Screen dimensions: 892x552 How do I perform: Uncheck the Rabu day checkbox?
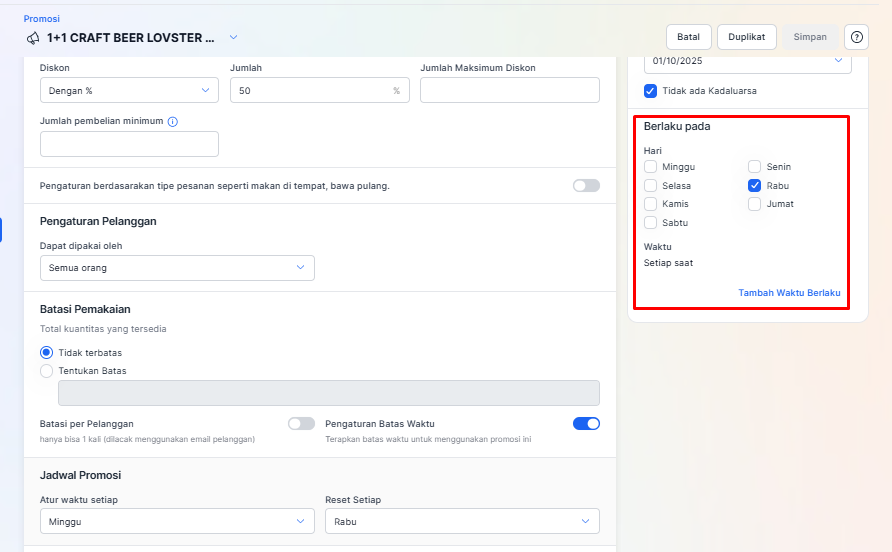[755, 186]
